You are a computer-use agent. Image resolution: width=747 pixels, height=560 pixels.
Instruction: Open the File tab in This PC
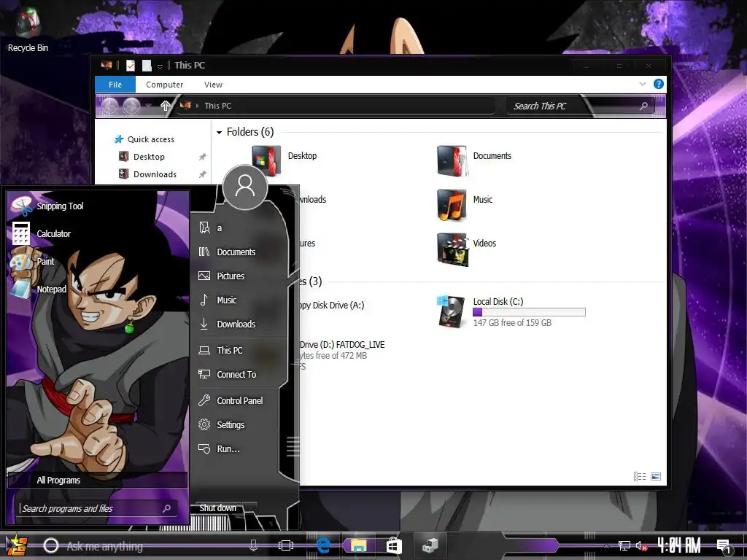(115, 85)
